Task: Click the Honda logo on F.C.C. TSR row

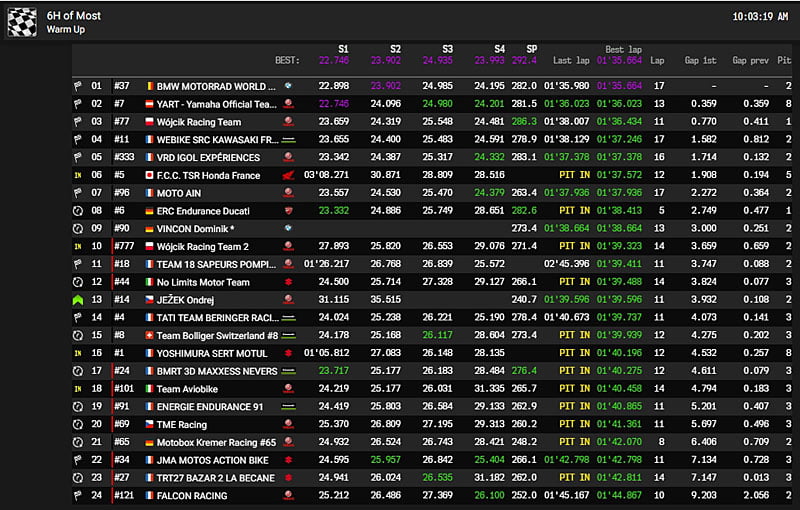Action: pos(288,175)
